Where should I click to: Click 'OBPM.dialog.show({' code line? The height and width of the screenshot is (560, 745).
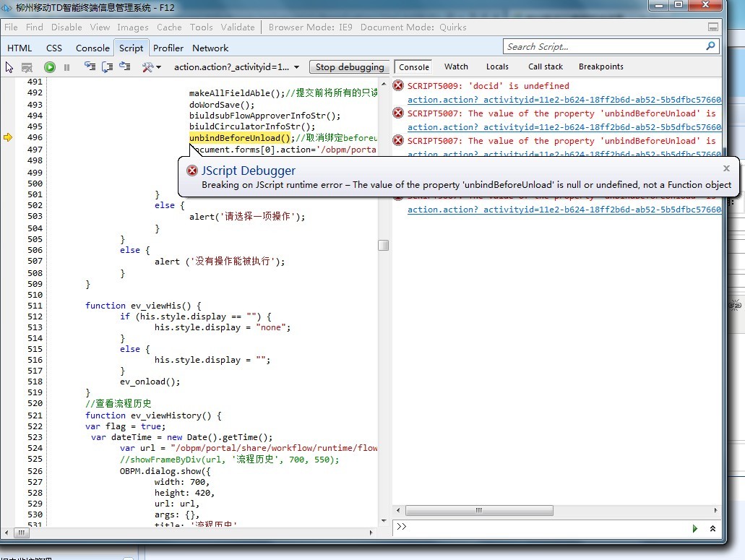[165, 471]
